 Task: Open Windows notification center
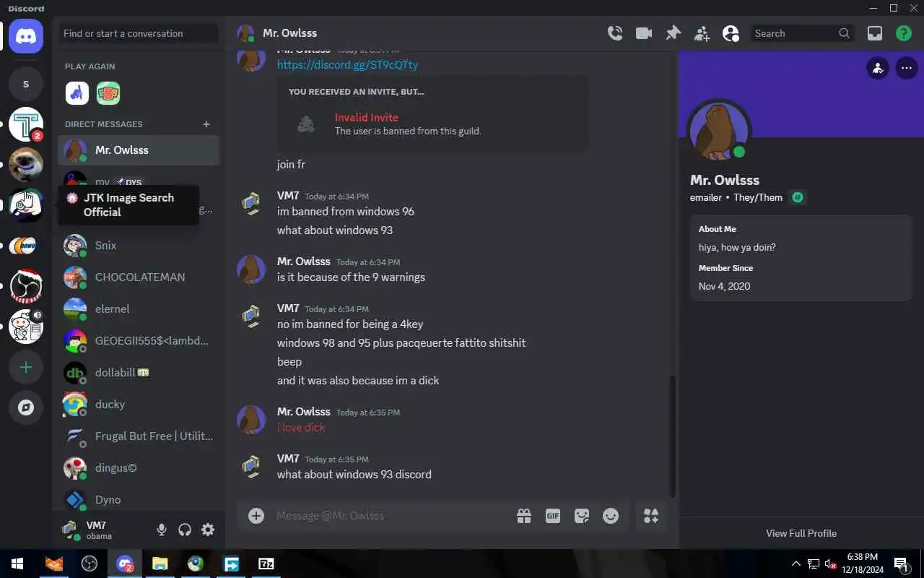coord(901,564)
